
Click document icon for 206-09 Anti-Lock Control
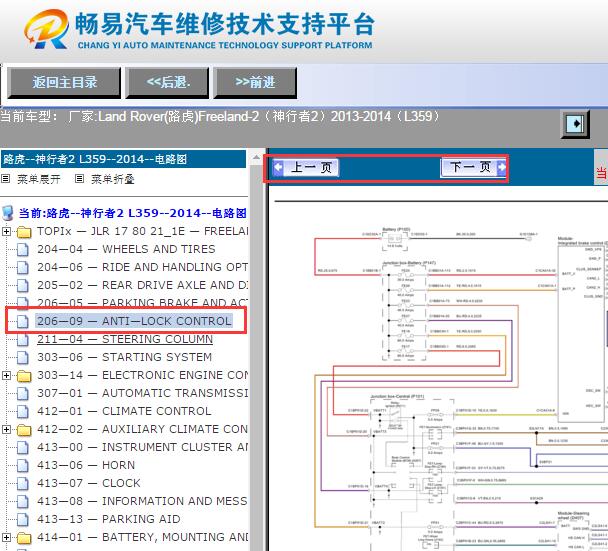click(23, 321)
